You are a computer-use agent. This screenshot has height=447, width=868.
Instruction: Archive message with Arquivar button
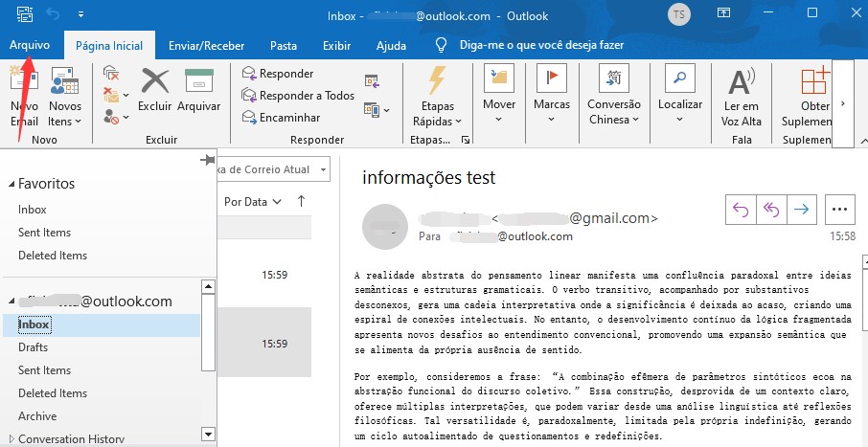point(198,90)
